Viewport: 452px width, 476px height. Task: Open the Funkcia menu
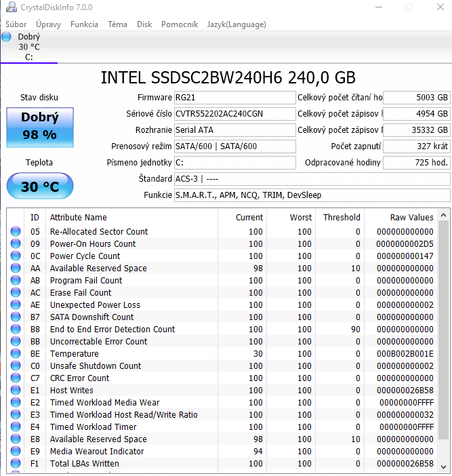[x=84, y=24]
